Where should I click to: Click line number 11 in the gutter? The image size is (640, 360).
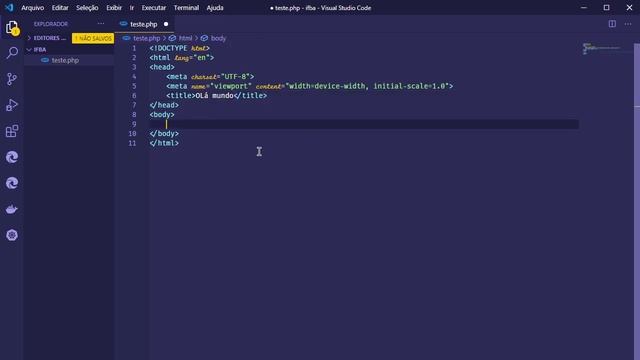tap(132, 143)
